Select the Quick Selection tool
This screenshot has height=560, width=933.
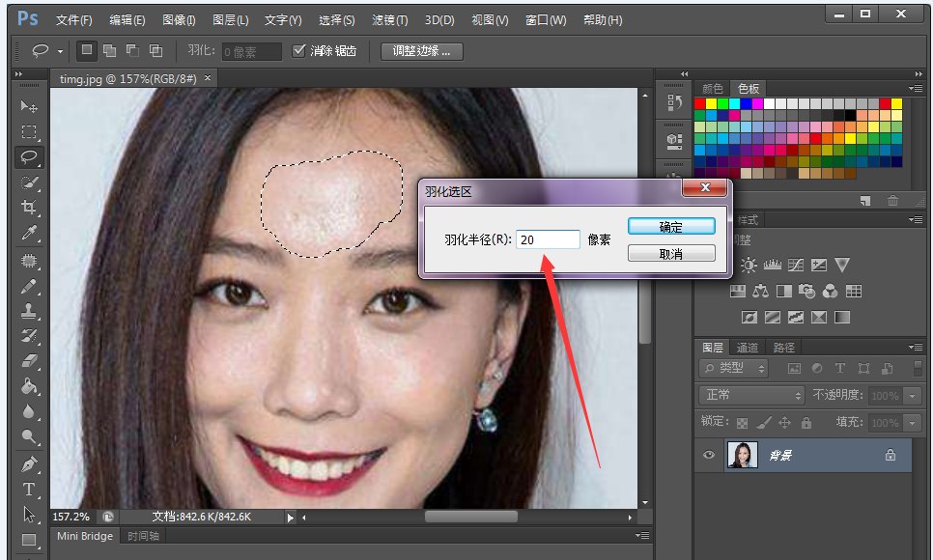(29, 182)
